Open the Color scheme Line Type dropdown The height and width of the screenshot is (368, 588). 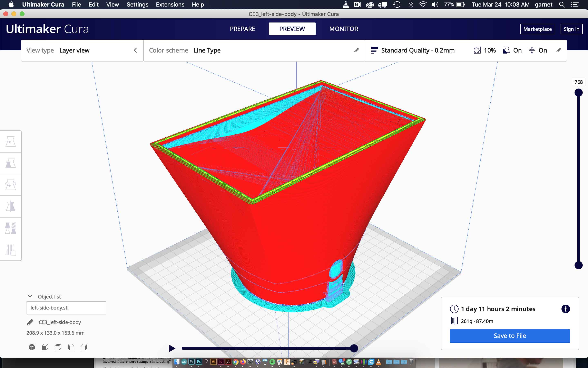tap(254, 50)
